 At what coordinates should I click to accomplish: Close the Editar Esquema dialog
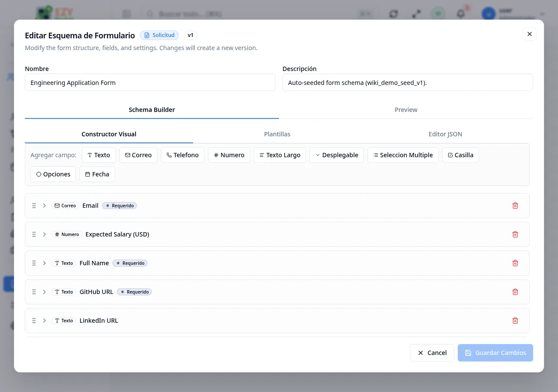[530, 34]
